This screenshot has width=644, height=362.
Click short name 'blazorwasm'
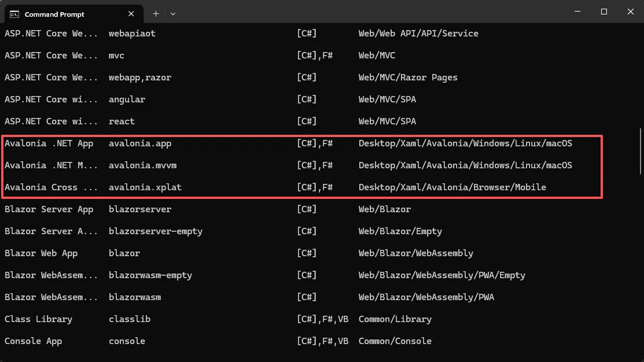[135, 297]
